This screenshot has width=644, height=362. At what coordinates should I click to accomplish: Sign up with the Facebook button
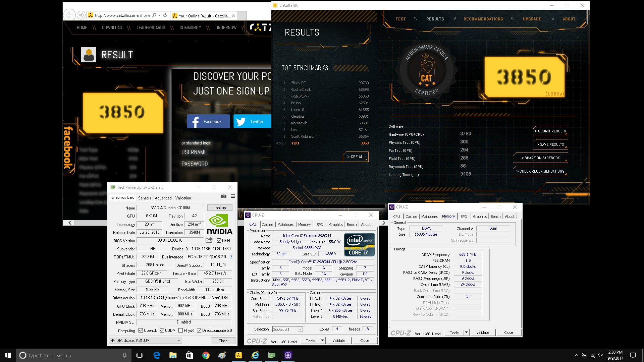tap(208, 121)
